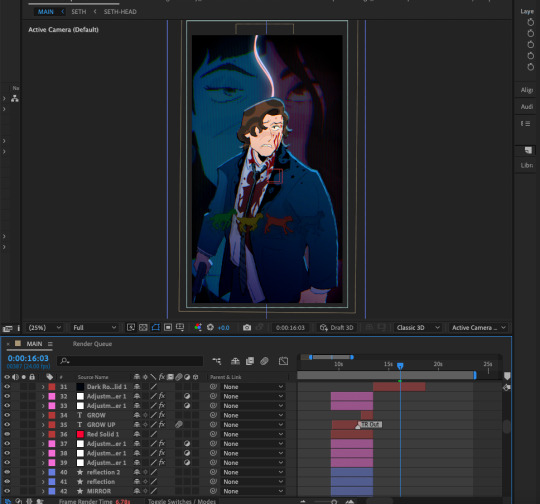Viewport: 540px width, 504px height.
Task: Open the composition mini-flowchart icon
Action: (x=217, y=361)
